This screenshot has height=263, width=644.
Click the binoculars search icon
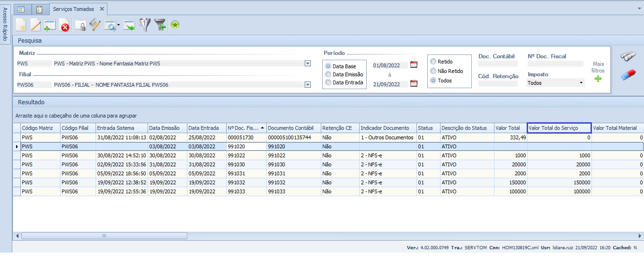click(628, 56)
